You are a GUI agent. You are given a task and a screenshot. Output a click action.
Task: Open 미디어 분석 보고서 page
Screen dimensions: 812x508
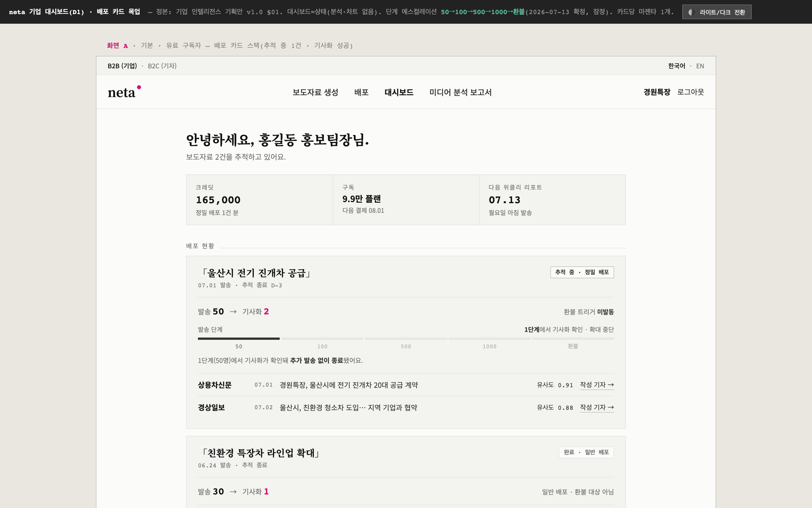pos(460,92)
